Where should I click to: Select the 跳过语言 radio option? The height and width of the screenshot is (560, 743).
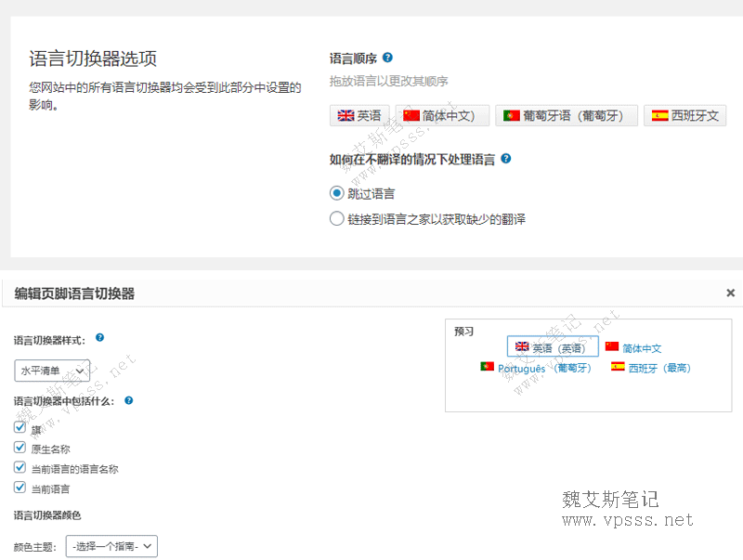point(337,193)
